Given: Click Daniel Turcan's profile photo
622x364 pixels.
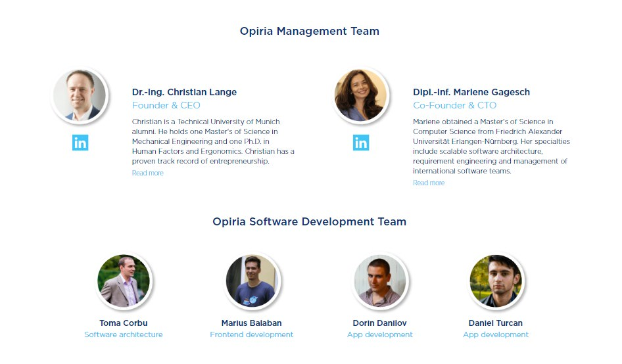Looking at the screenshot, I should tap(496, 281).
